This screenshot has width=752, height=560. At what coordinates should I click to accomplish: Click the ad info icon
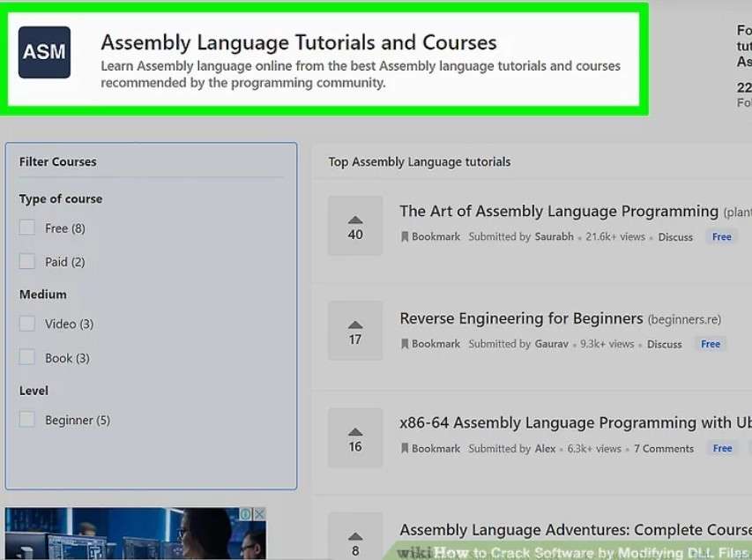tap(246, 514)
